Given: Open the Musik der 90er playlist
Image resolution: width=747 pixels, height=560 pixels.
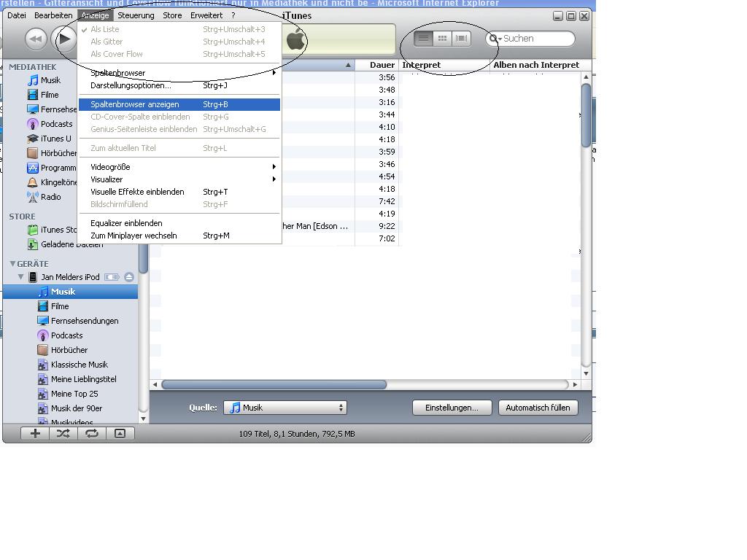Looking at the screenshot, I should [x=69, y=408].
